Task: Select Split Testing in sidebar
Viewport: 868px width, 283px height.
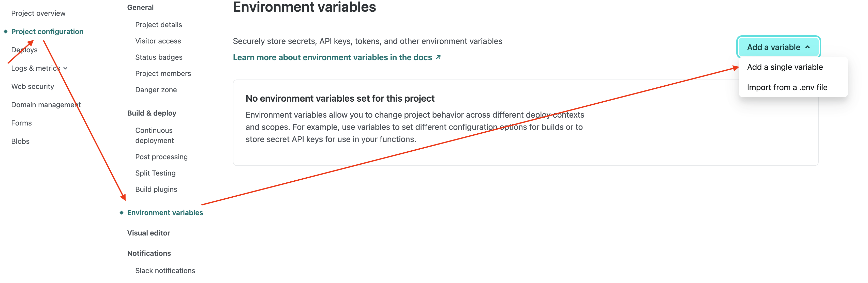Action: [x=155, y=173]
